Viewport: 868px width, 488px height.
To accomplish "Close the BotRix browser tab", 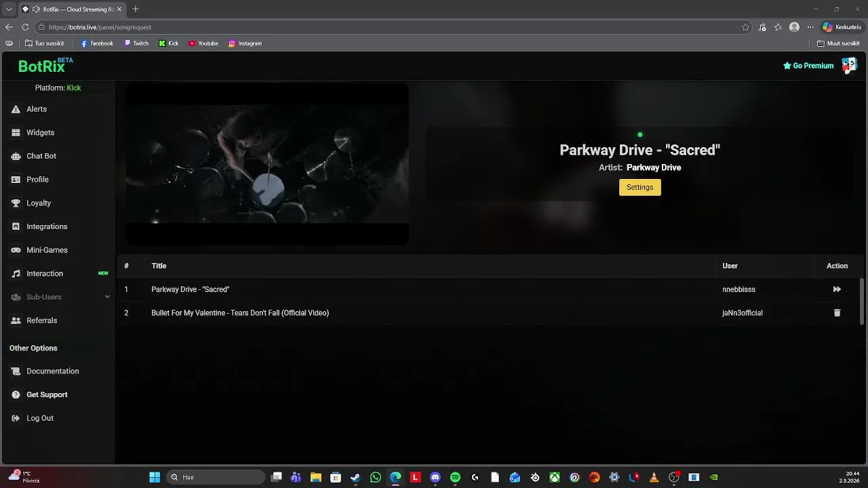I will tap(120, 9).
